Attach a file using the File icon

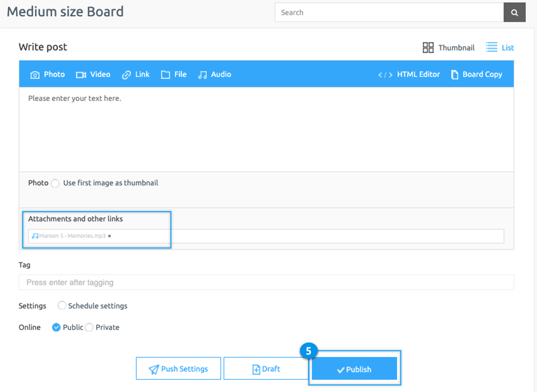click(x=165, y=75)
